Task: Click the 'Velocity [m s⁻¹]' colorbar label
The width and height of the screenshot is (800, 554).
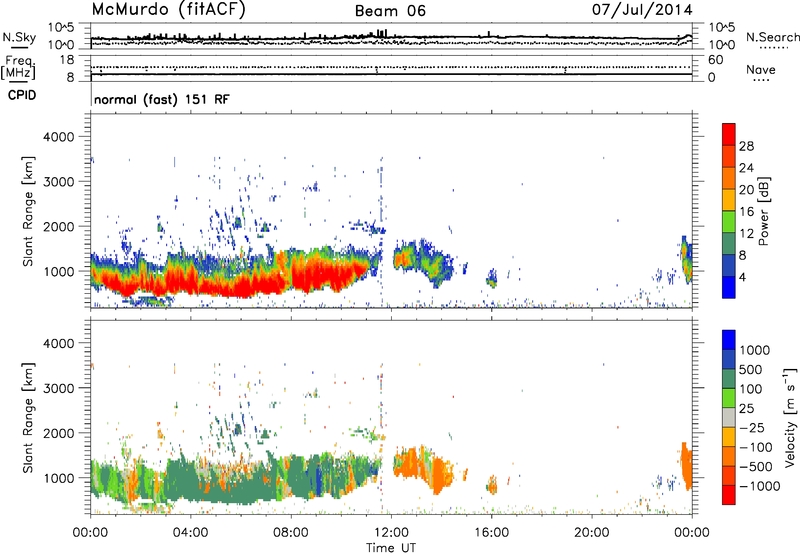Action: (x=790, y=417)
